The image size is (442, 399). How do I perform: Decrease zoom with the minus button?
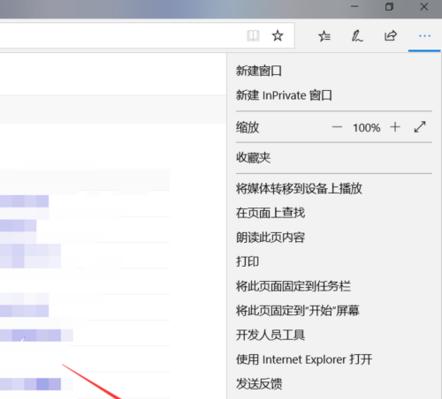337,127
